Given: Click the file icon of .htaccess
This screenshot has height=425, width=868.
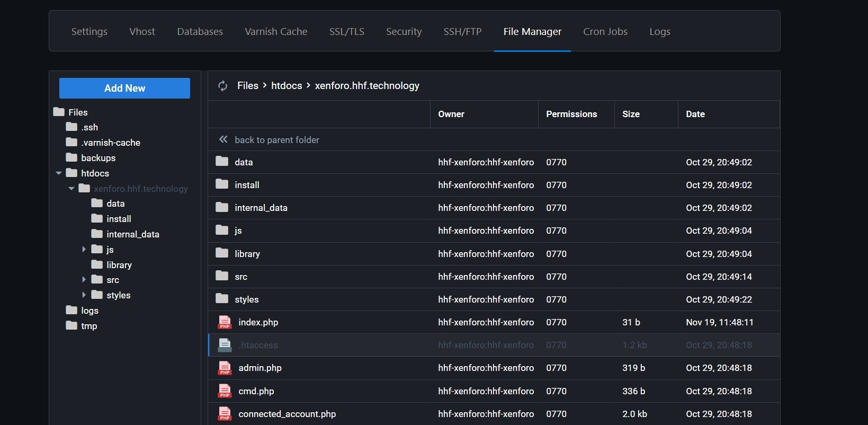Looking at the screenshot, I should click(x=225, y=345).
